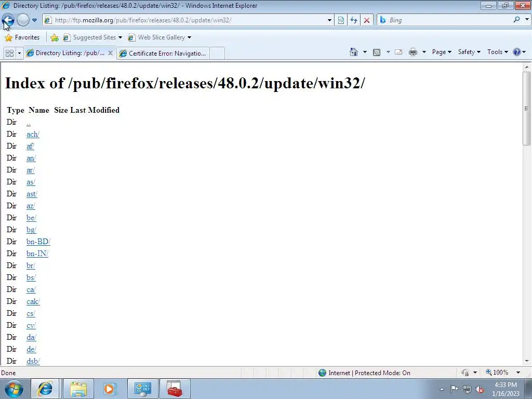The width and height of the screenshot is (532, 399).
Task: Expand the address bar autocomplete dropdown
Action: [329, 20]
